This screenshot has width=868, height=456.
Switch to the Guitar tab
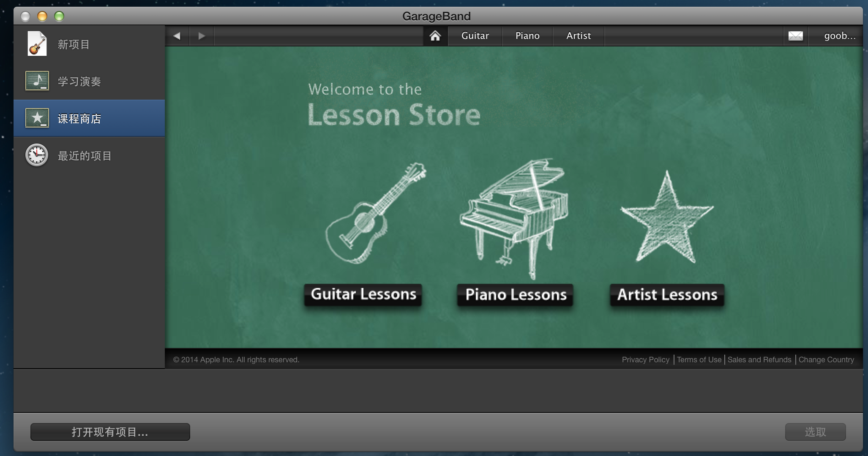tap(475, 36)
